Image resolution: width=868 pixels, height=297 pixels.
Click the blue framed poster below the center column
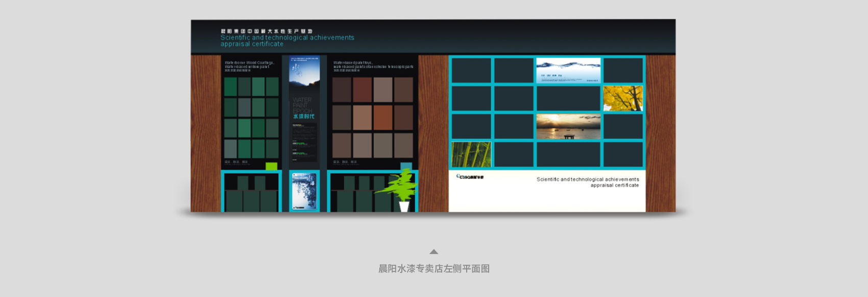click(304, 191)
